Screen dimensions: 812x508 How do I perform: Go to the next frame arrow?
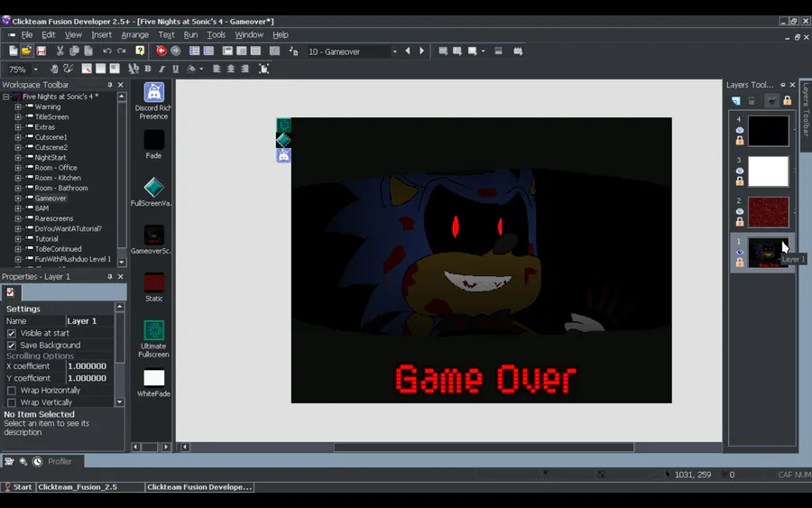click(x=421, y=51)
